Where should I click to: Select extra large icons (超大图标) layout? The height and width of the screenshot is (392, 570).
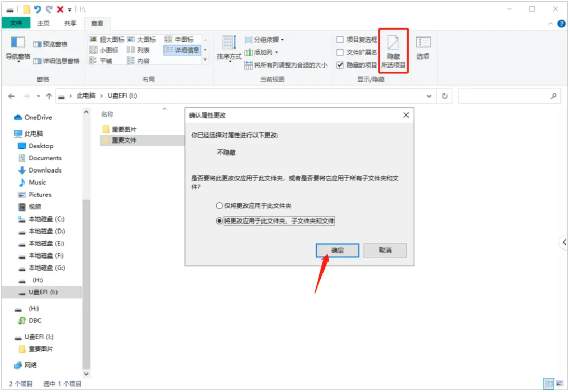point(107,39)
